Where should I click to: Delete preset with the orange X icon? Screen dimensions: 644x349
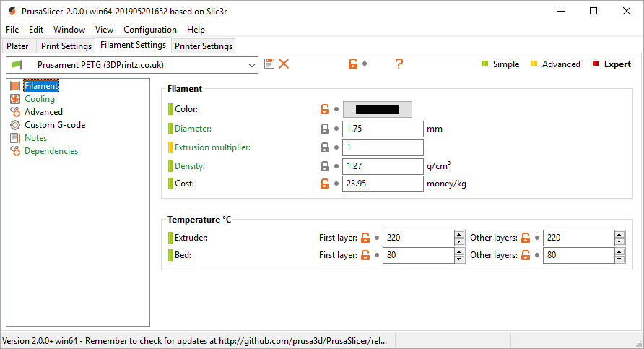click(x=284, y=64)
